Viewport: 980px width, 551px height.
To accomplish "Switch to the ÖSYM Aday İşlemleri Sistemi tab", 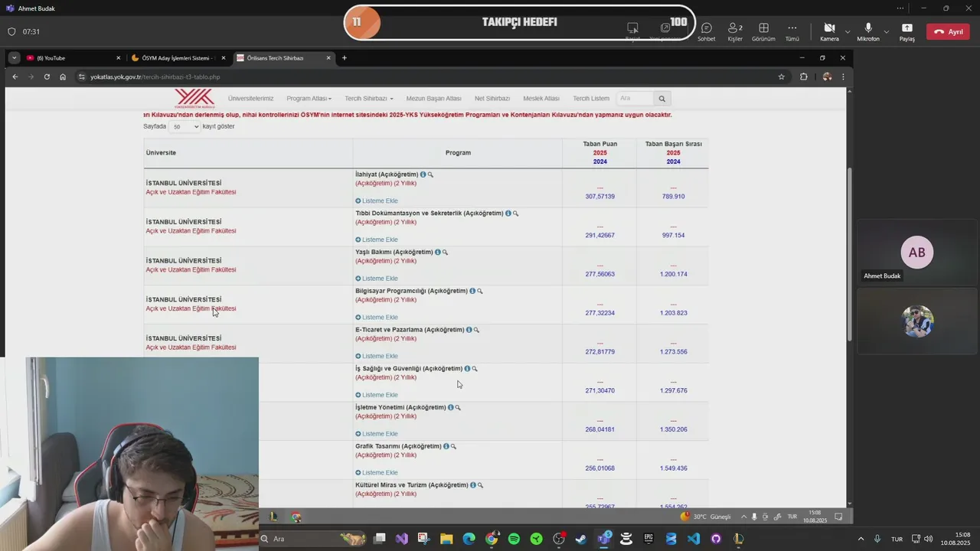I will (x=178, y=58).
